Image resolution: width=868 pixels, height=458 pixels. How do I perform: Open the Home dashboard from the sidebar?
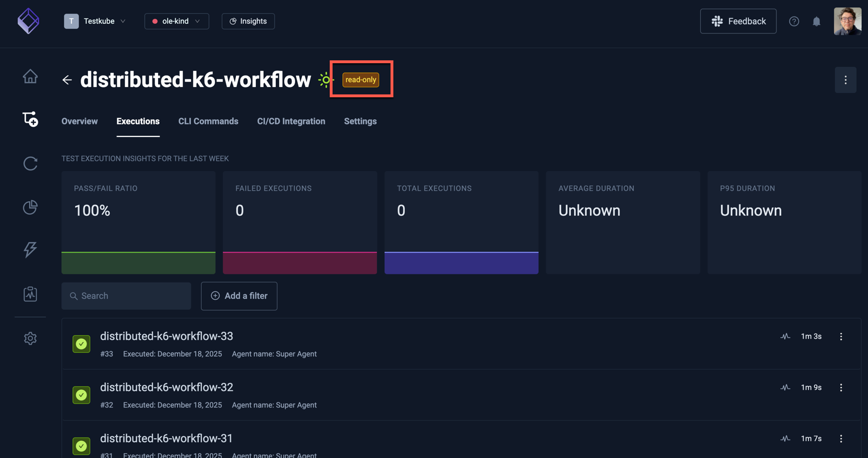point(30,76)
